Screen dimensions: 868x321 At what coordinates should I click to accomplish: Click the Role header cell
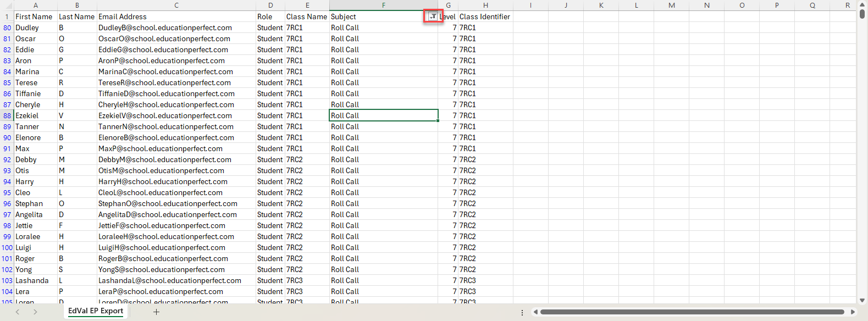tap(270, 16)
